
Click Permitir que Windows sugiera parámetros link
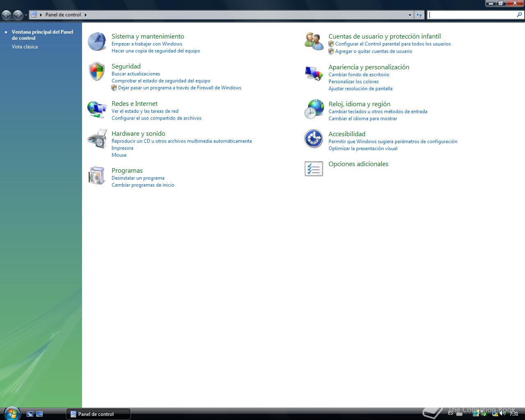pos(393,142)
